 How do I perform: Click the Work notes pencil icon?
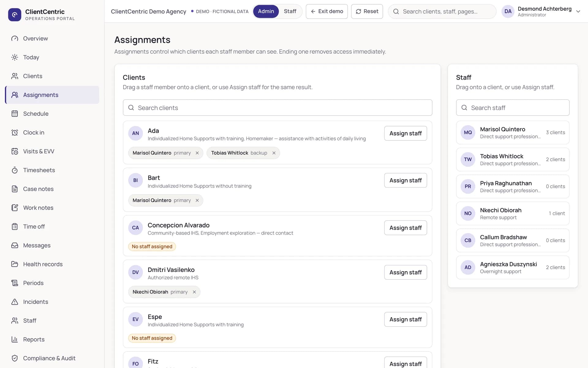[15, 208]
